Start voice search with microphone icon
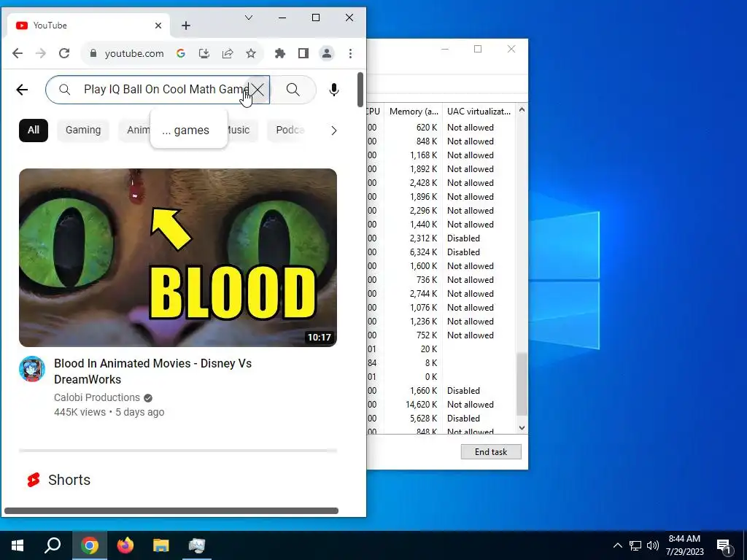The height and width of the screenshot is (560, 747). pyautogui.click(x=334, y=90)
